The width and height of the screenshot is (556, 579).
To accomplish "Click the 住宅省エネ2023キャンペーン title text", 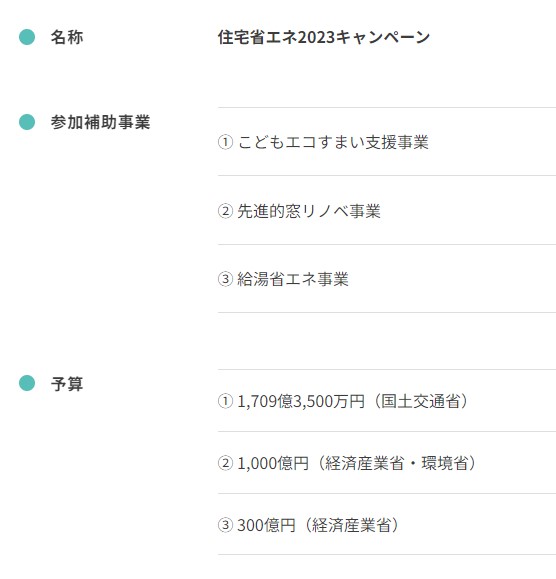I will (324, 37).
